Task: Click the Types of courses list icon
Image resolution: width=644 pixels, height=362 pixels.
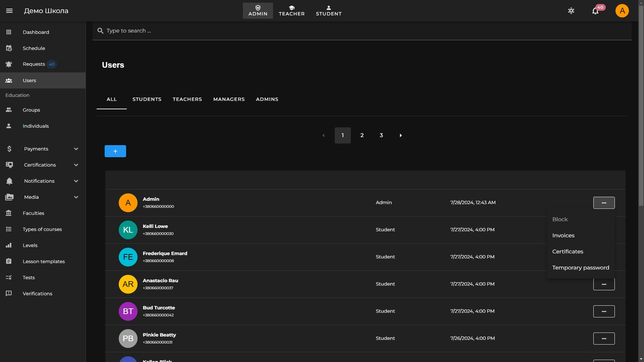Action: coord(9,229)
